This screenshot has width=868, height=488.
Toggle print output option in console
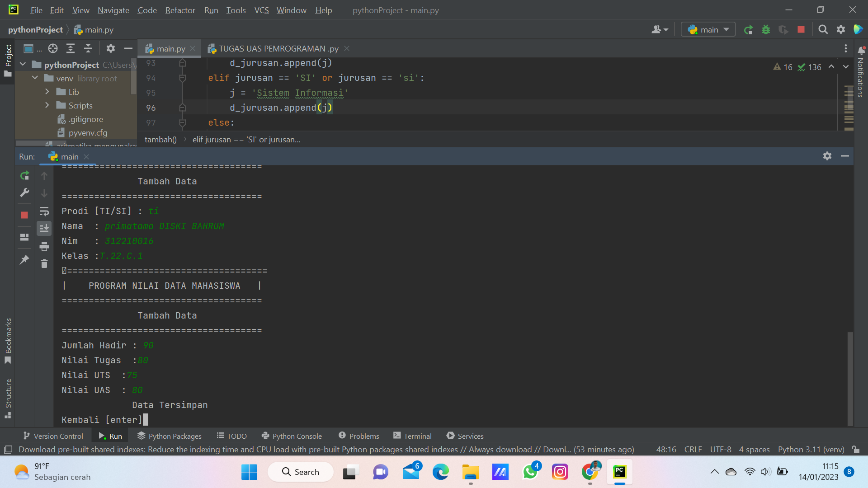tap(44, 246)
